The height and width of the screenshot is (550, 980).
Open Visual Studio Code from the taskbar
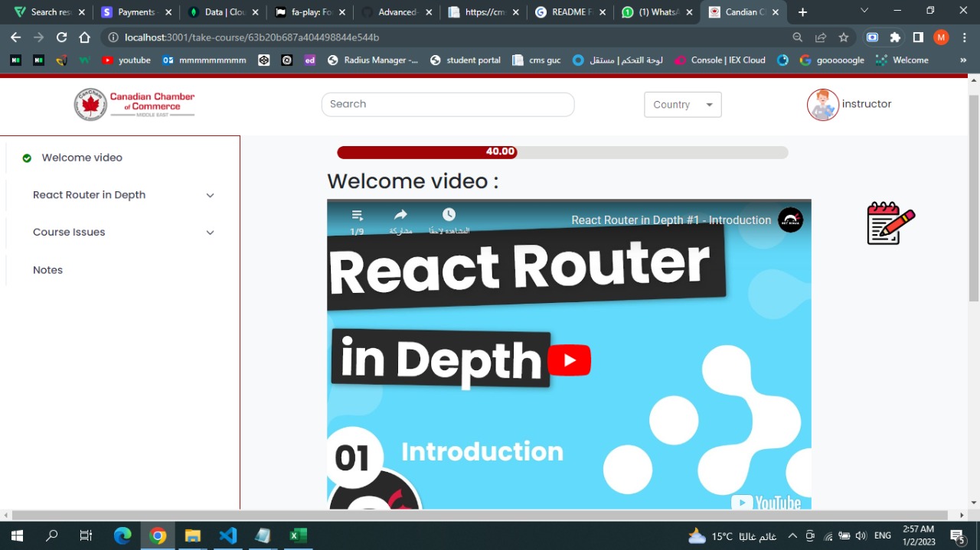(227, 535)
